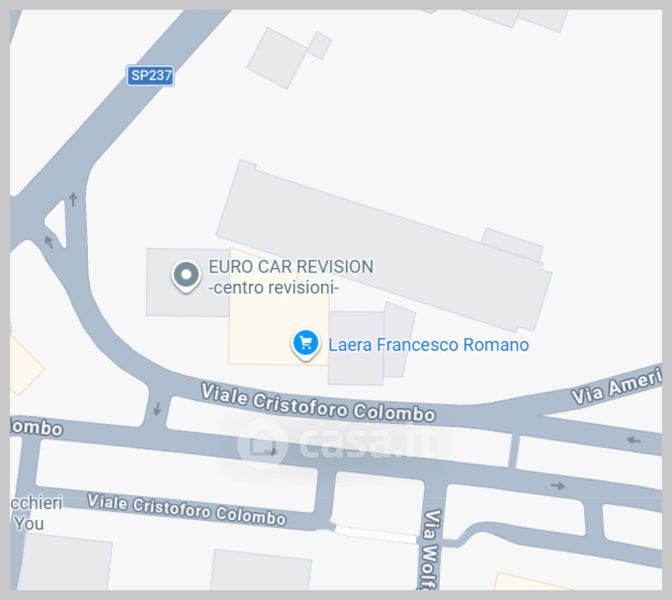
Task: Click the lower Viale Cristoforo Colombo street label
Action: pyautogui.click(x=186, y=509)
